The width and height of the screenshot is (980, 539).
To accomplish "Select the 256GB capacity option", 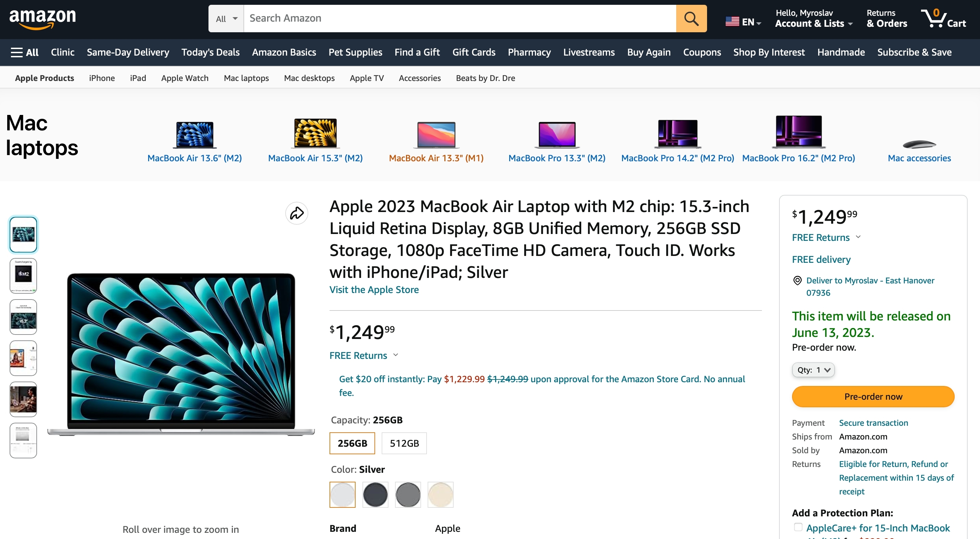I will coord(352,443).
